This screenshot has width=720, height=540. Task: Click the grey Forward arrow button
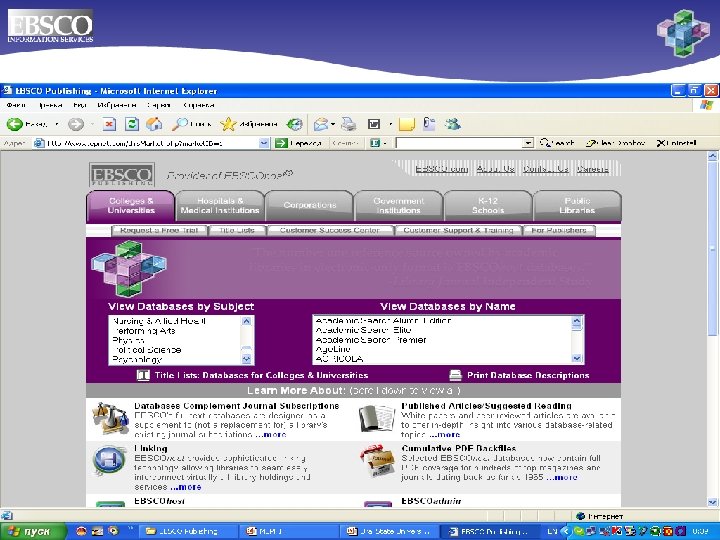click(76, 124)
